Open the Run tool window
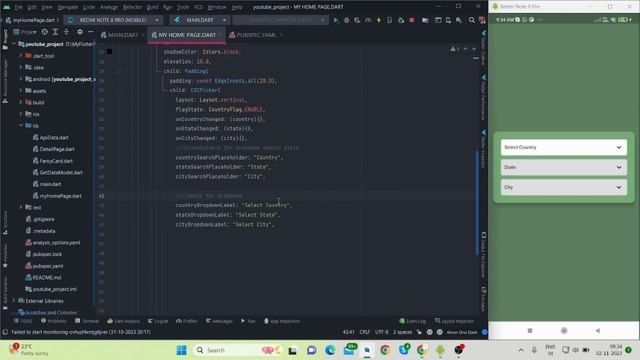This screenshot has width=640, height=360. (248, 321)
